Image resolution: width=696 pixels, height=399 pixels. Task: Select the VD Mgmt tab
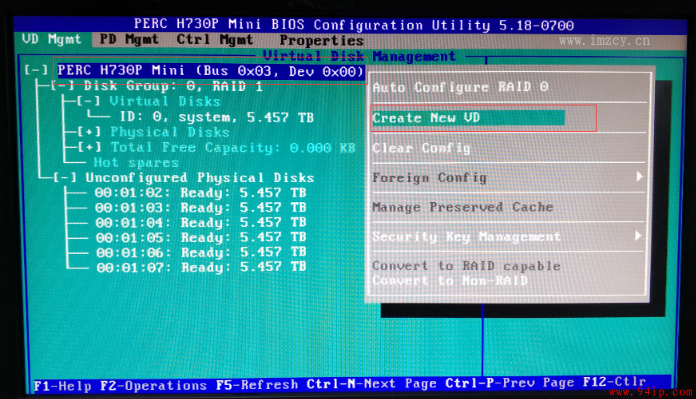point(51,39)
